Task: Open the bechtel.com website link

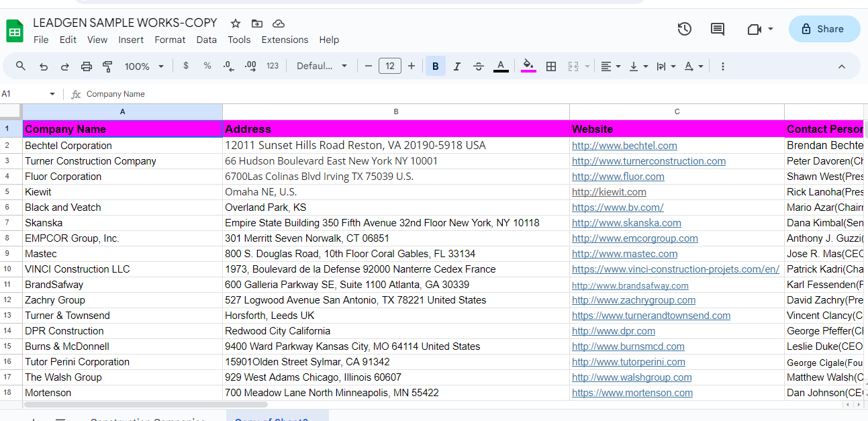Action: (x=624, y=146)
